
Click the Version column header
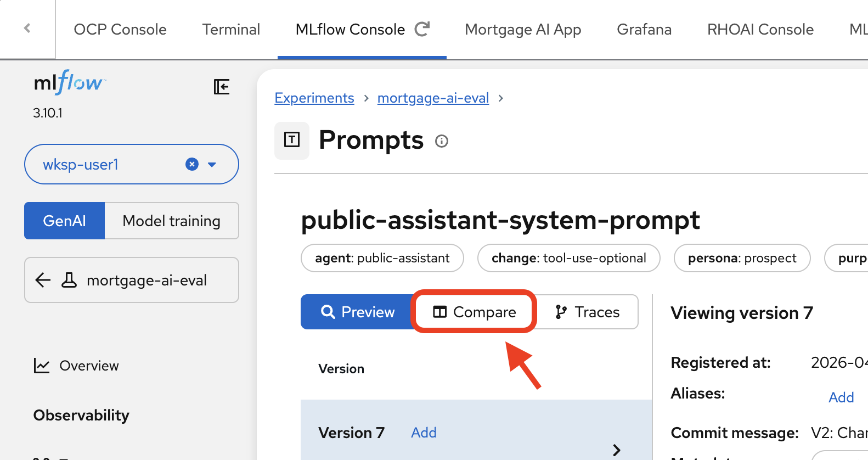tap(341, 369)
